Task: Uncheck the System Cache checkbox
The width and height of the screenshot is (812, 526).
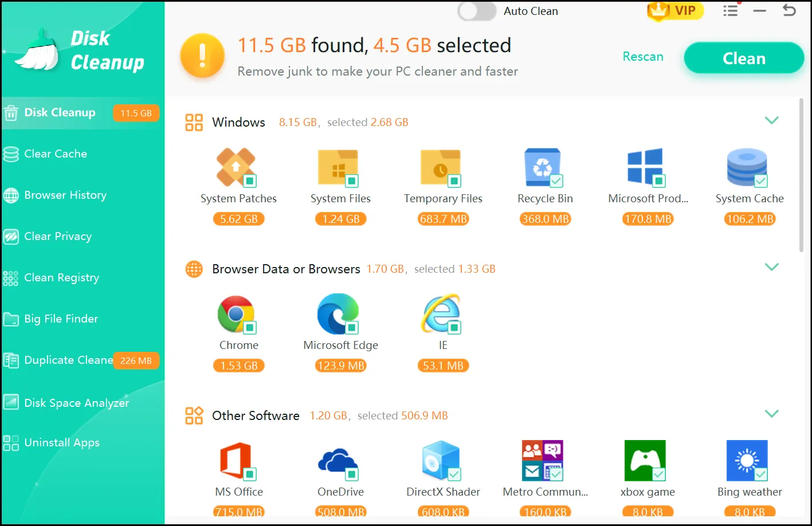Action: point(761,181)
